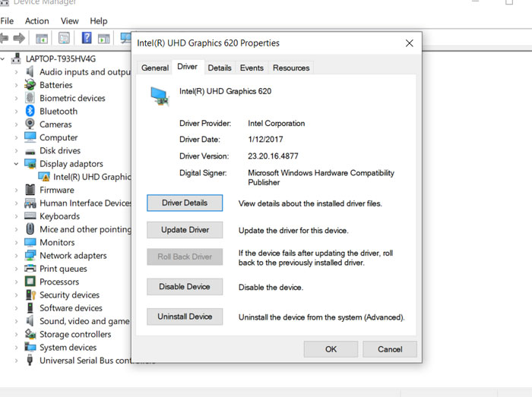
Task: Click Cancel in the Properties dialog
Action: [390, 349]
